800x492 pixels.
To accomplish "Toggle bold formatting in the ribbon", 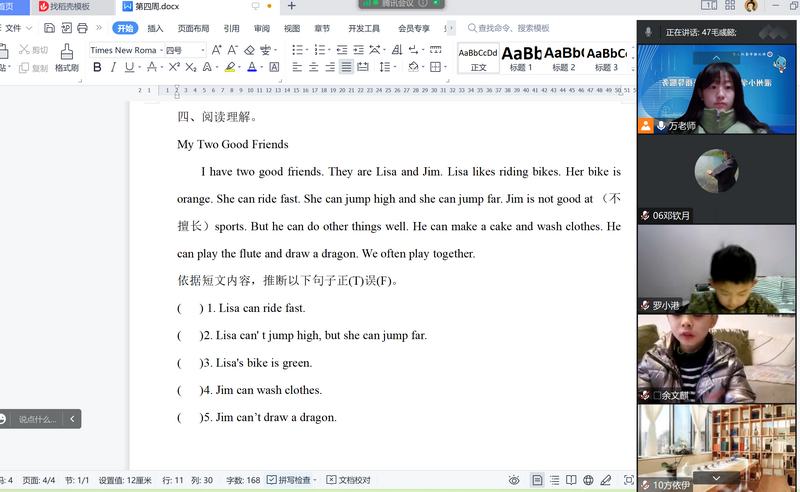I will coord(97,67).
